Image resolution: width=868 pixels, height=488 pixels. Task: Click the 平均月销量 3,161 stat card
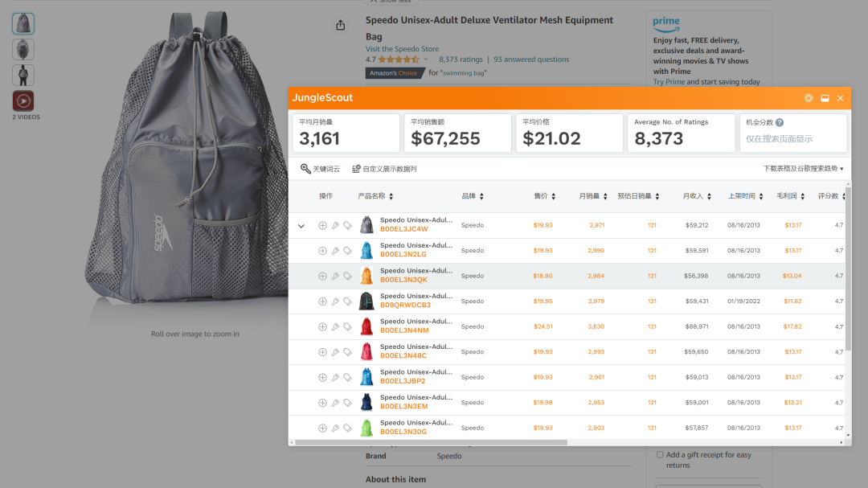click(x=346, y=133)
